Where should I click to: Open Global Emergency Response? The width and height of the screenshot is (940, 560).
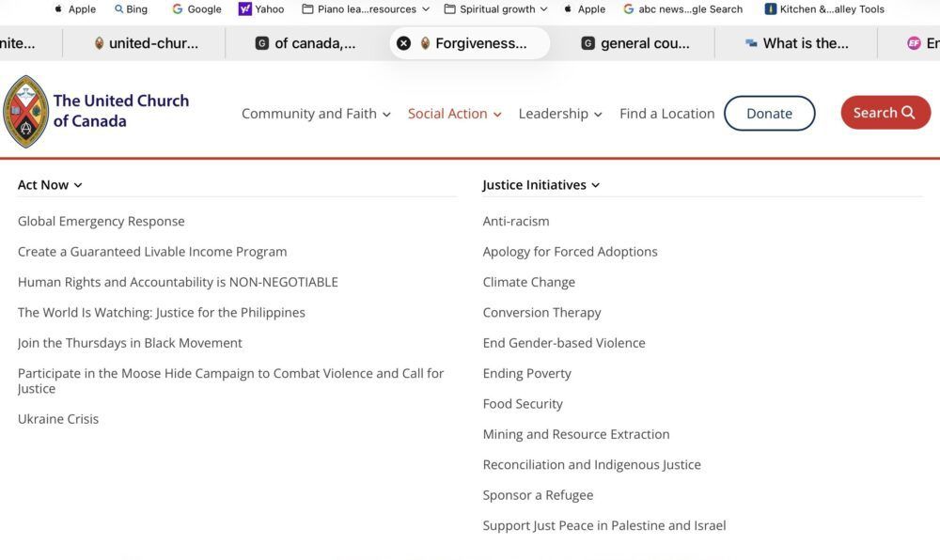(x=102, y=221)
